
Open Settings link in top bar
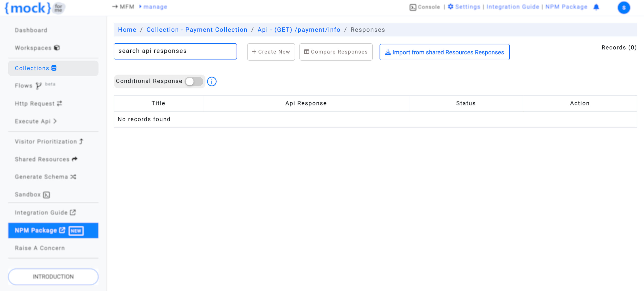(468, 7)
